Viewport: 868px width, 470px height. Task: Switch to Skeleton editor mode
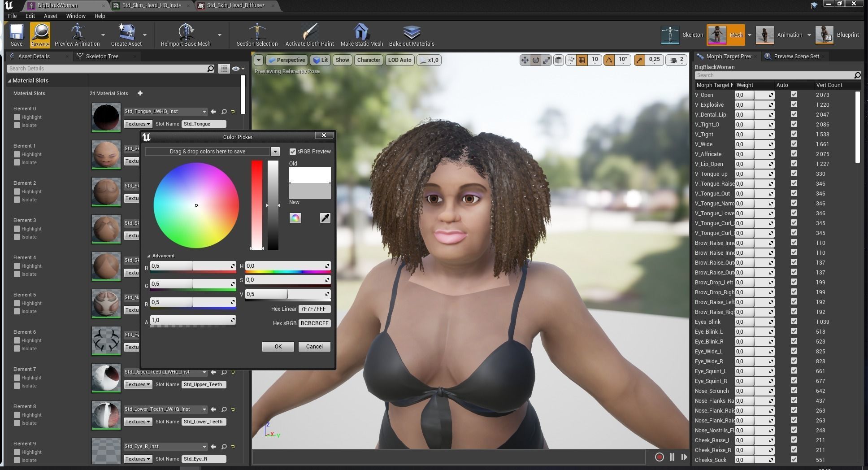(x=682, y=35)
